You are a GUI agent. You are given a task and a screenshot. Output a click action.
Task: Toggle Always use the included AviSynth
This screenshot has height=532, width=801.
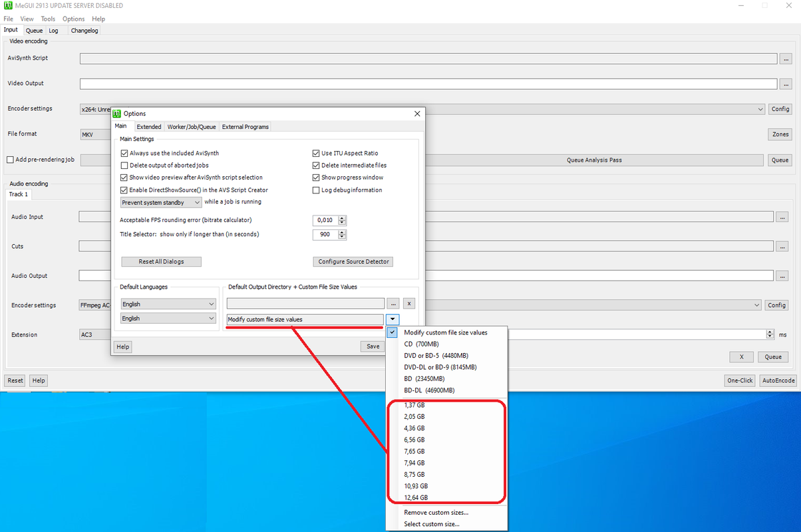[124, 153]
